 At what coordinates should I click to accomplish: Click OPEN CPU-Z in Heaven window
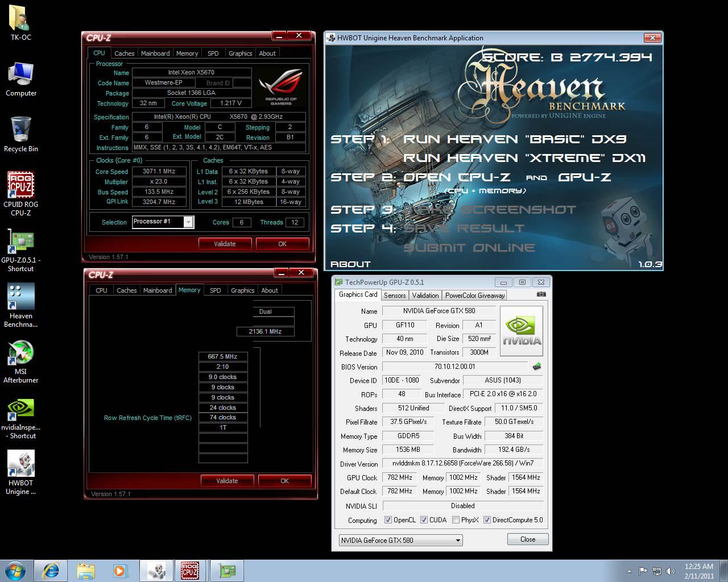(x=457, y=177)
